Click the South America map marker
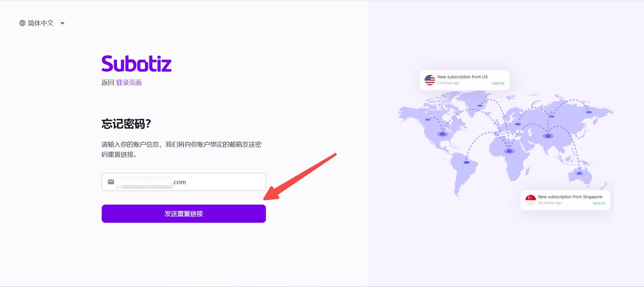The height and width of the screenshot is (287, 644). [x=466, y=162]
